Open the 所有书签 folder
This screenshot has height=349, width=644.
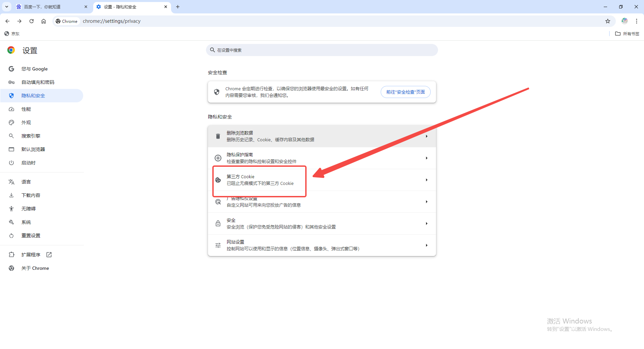point(627,34)
